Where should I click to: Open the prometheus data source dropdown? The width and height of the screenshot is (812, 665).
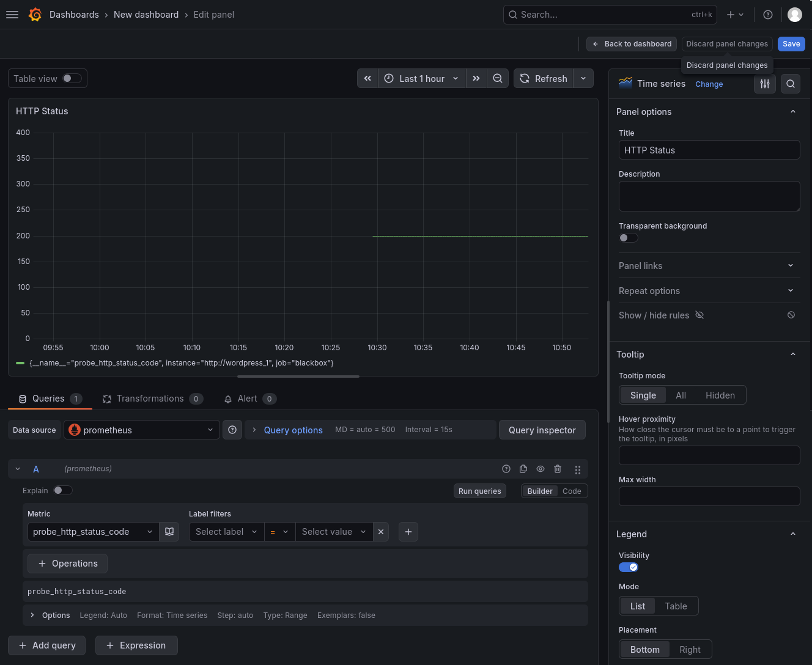pyautogui.click(x=142, y=430)
